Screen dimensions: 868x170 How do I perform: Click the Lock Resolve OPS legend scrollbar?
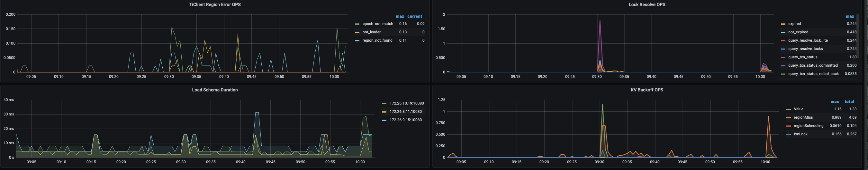pos(858,36)
